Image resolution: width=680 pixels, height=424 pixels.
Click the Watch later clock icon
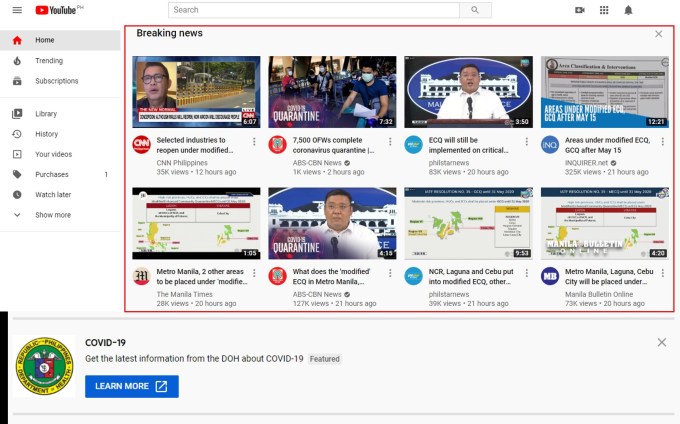[17, 195]
